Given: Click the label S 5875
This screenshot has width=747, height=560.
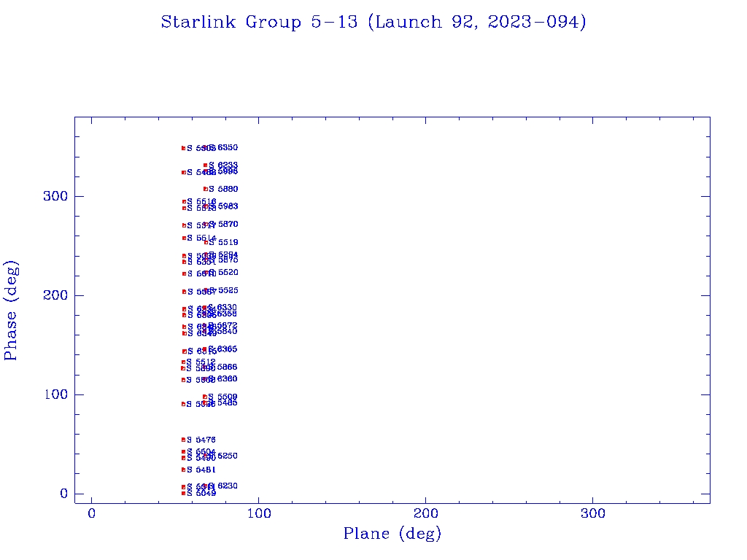Looking at the screenshot, I should [x=223, y=260].
